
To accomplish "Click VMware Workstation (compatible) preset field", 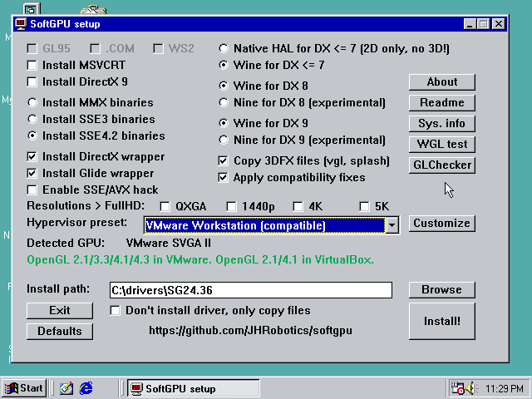I will tap(264, 225).
